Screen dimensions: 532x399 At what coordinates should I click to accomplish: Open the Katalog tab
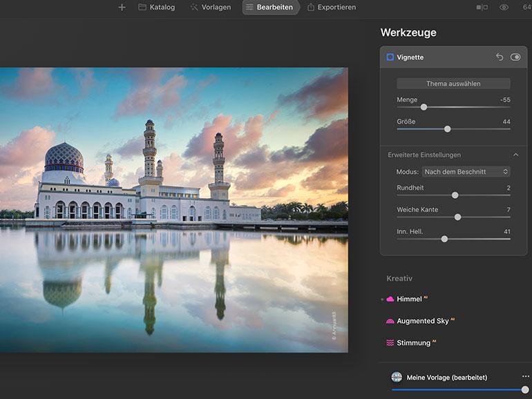point(156,8)
